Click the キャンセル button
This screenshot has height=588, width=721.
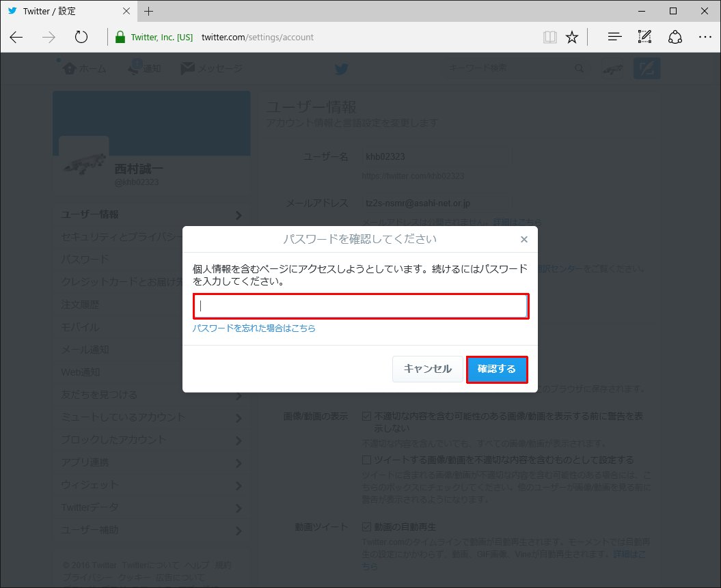click(x=427, y=369)
